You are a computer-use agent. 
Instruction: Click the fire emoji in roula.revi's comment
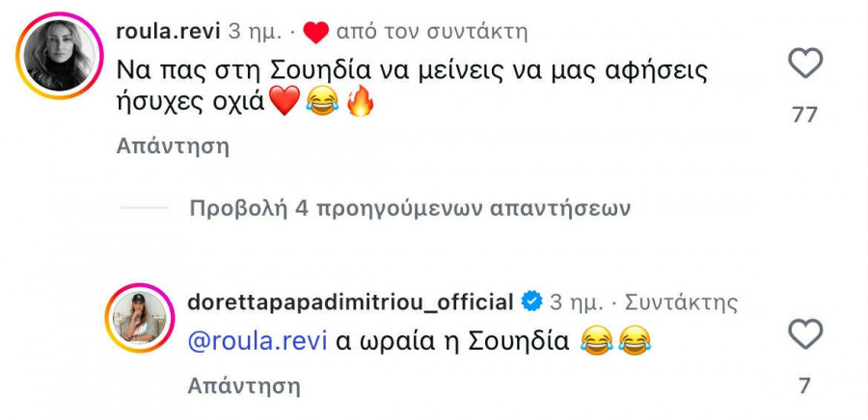359,102
